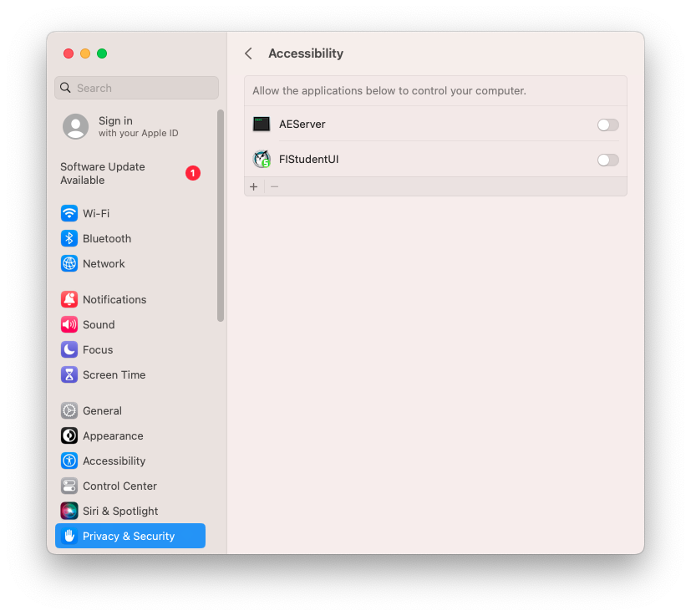
Task: Open Bluetooth settings via its icon
Action: point(69,238)
